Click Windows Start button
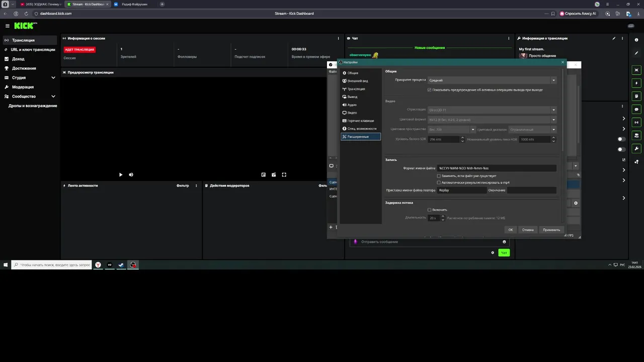The width and height of the screenshot is (644, 362). click(6, 264)
